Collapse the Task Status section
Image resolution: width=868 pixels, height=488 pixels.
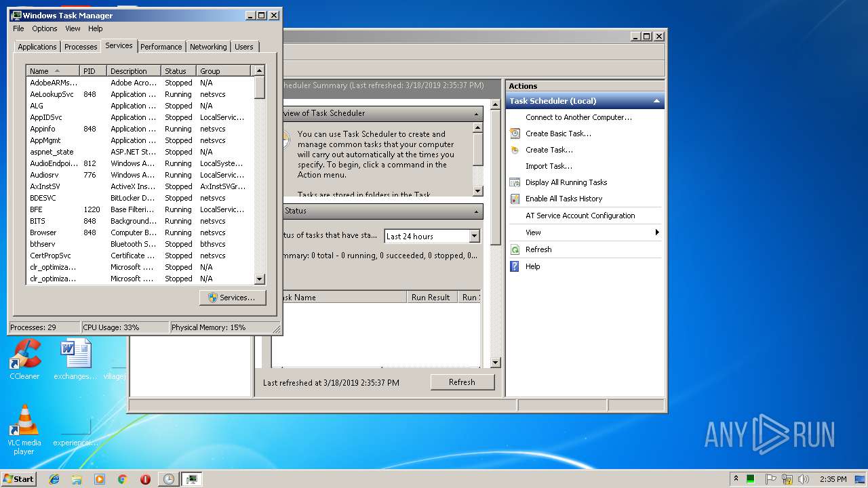477,211
